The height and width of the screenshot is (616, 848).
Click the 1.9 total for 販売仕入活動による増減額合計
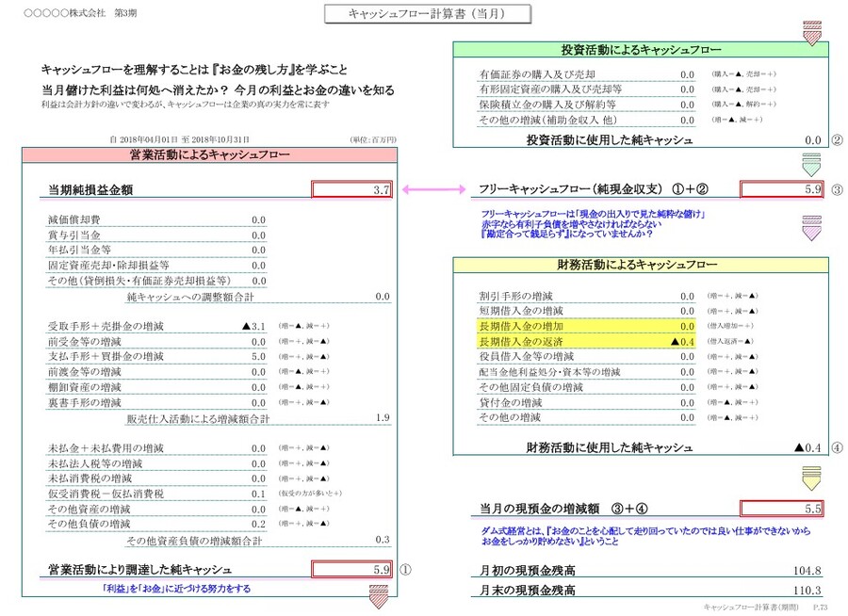[383, 417]
